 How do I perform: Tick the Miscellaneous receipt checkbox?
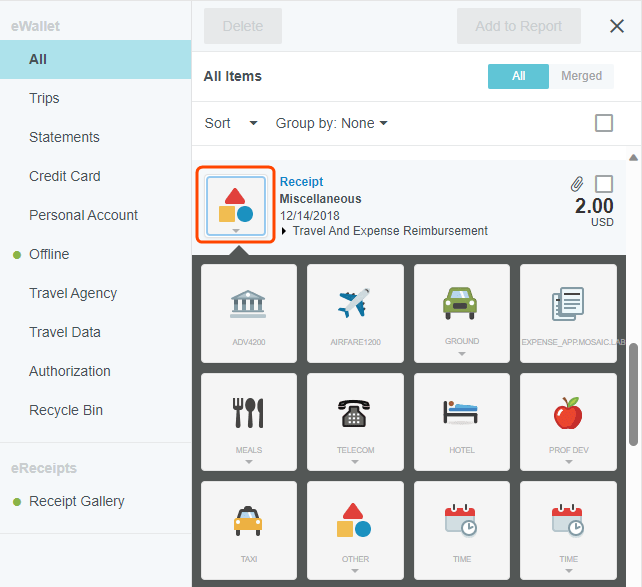click(x=604, y=184)
